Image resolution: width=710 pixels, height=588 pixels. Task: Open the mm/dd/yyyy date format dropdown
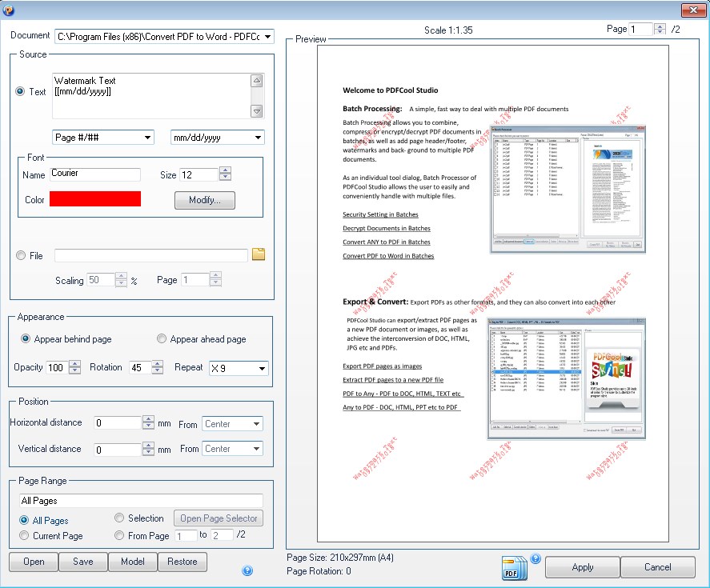258,137
